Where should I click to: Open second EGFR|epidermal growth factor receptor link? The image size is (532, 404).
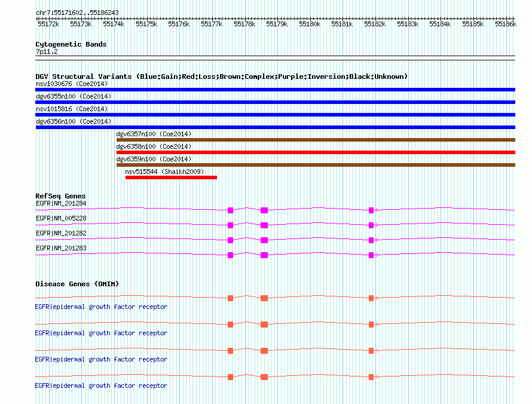(x=101, y=333)
